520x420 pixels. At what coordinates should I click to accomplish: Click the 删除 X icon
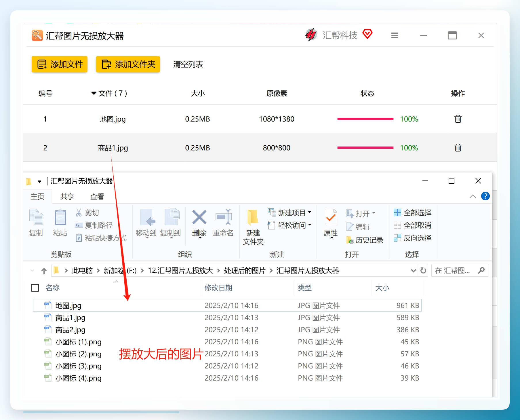199,217
